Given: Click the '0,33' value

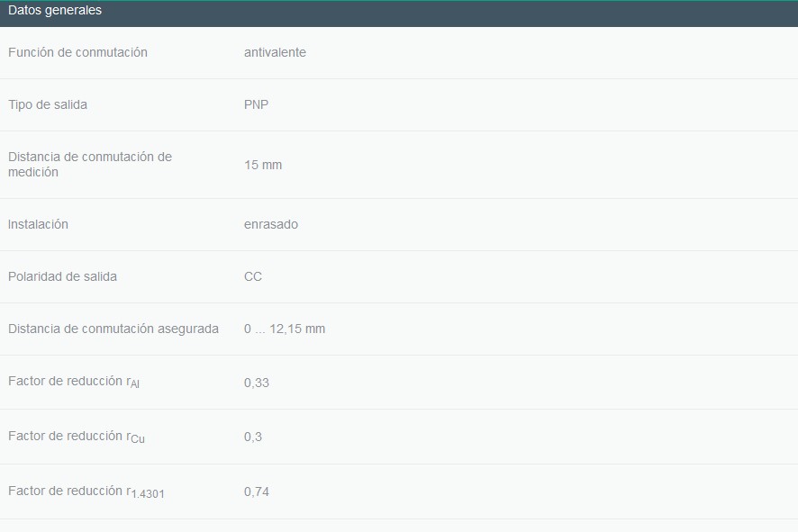Looking at the screenshot, I should point(257,383).
